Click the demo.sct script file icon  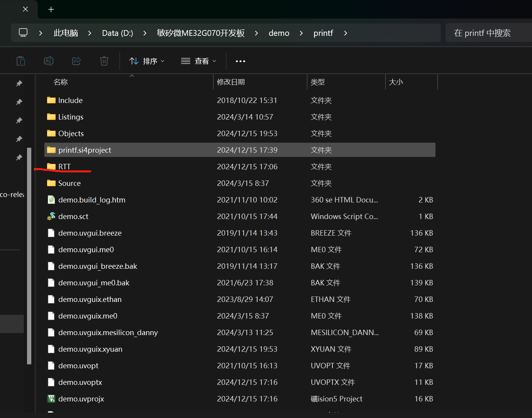(x=51, y=216)
